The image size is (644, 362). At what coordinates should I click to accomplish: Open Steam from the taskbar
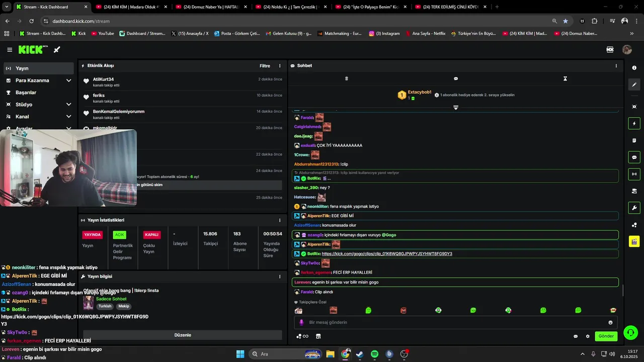(360, 354)
